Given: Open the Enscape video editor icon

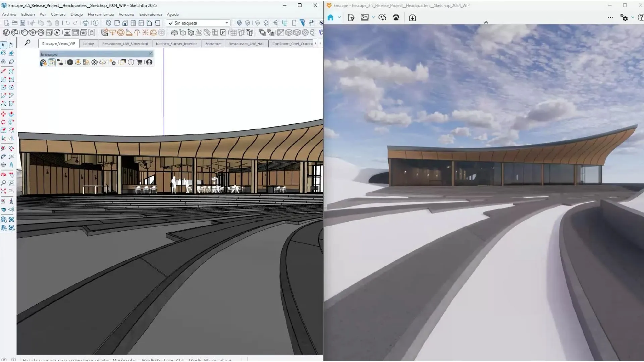Looking at the screenshot, I should click(x=61, y=62).
